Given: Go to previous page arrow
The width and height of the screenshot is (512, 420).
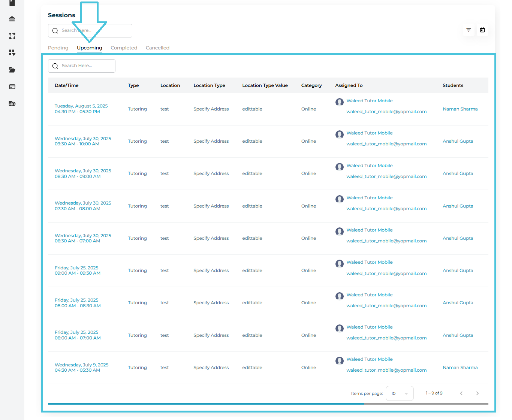Looking at the screenshot, I should [x=461, y=393].
